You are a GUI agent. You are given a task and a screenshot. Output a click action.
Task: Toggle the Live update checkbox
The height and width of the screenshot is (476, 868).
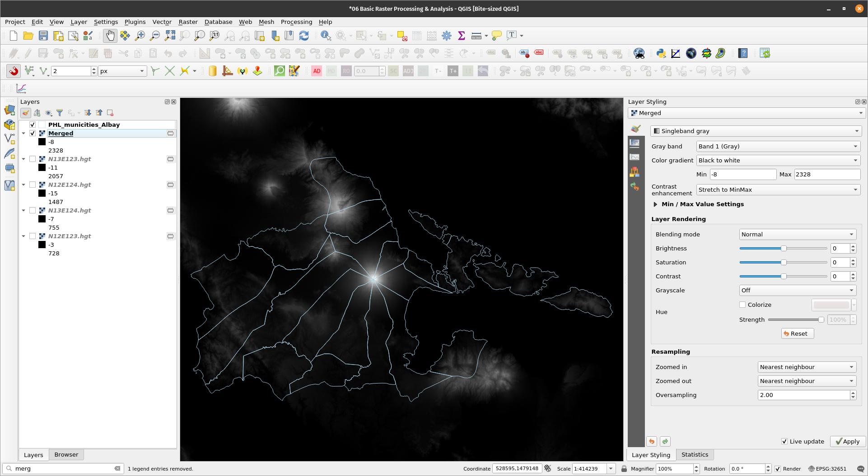click(784, 441)
